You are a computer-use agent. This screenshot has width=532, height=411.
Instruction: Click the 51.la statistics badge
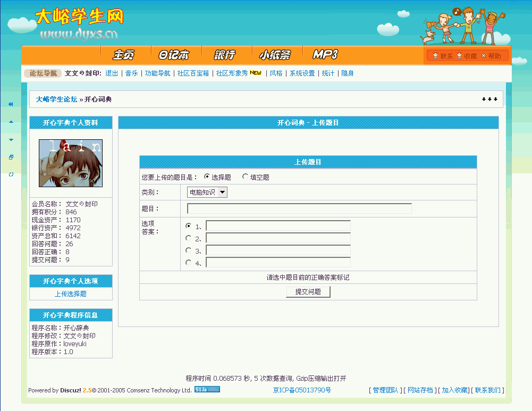(207, 389)
